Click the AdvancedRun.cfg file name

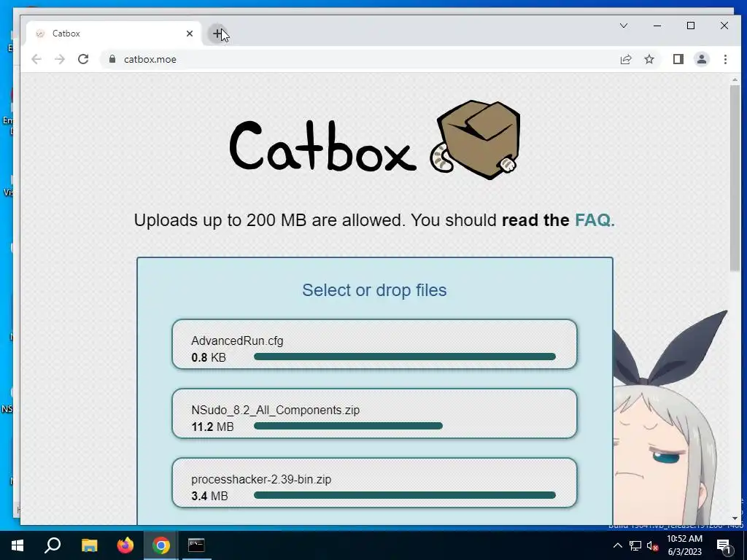pyautogui.click(x=237, y=341)
